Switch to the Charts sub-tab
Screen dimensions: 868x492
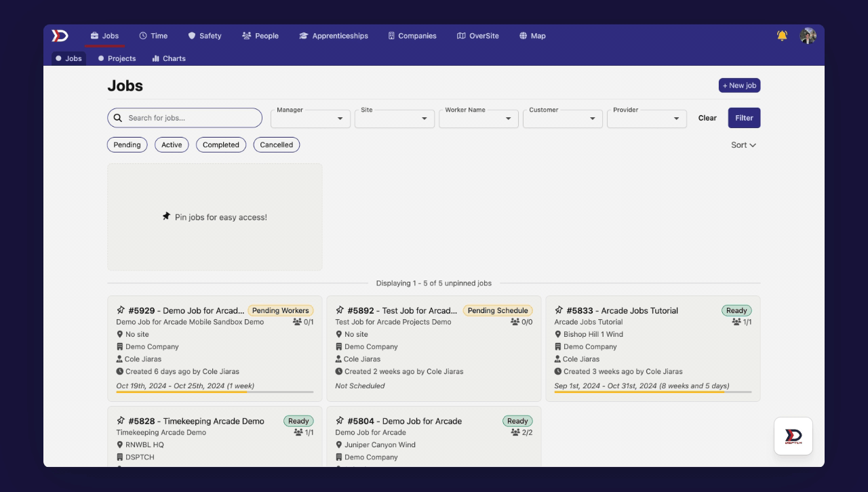coord(169,58)
